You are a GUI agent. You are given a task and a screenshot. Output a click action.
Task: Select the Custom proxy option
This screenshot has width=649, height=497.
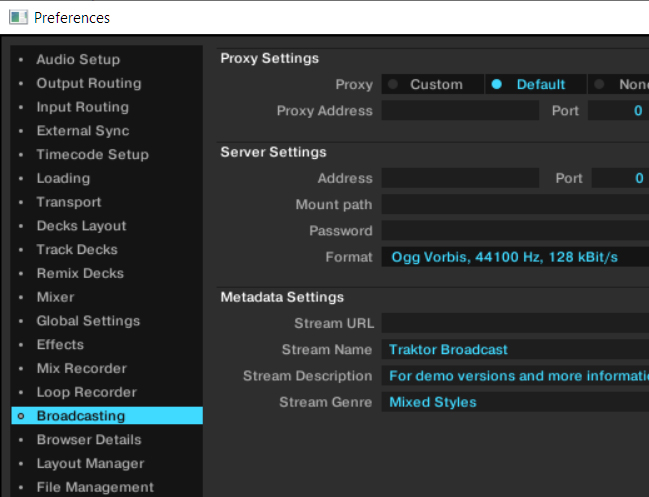[428, 85]
